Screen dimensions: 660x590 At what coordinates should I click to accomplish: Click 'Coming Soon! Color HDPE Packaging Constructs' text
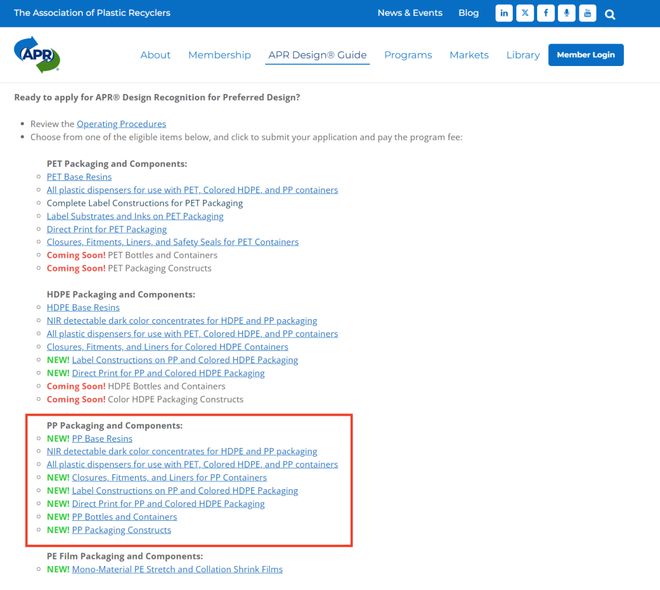tap(145, 399)
